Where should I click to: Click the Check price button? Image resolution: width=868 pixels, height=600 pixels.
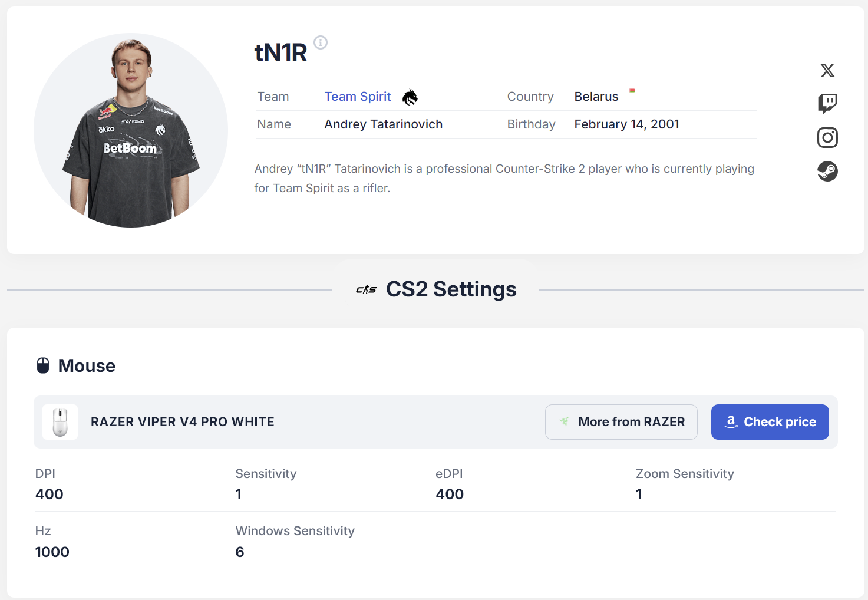770,422
